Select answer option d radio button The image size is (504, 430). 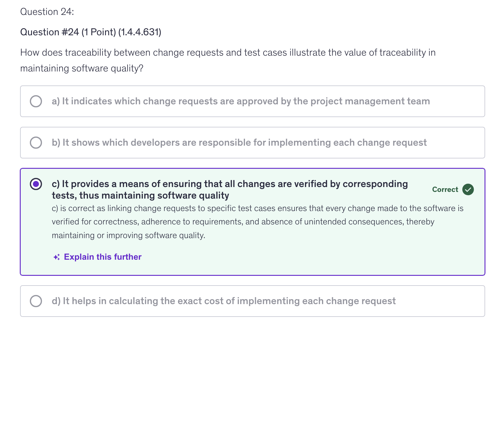coord(36,301)
